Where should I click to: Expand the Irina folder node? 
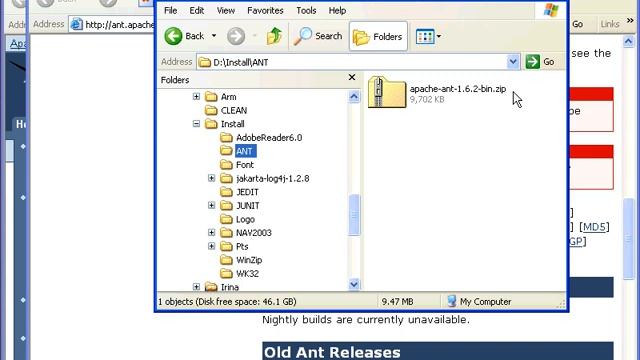[196, 287]
